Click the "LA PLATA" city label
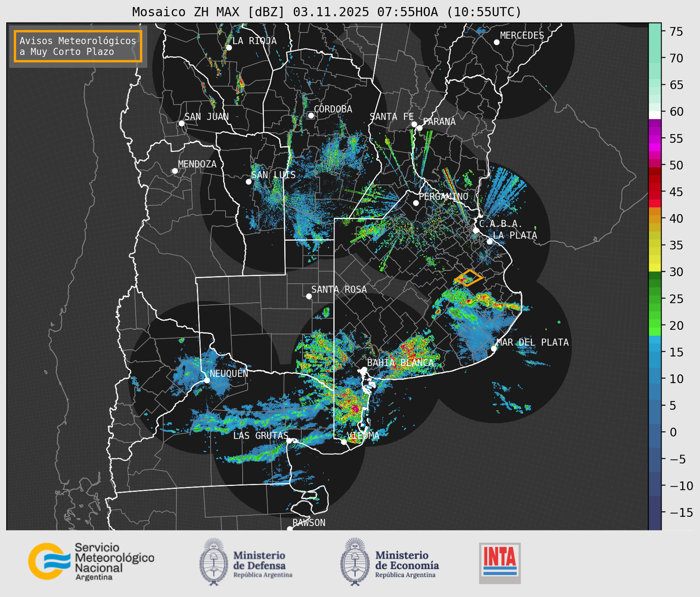 pyautogui.click(x=515, y=235)
